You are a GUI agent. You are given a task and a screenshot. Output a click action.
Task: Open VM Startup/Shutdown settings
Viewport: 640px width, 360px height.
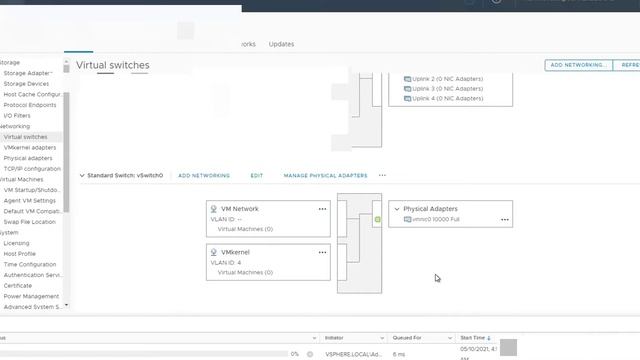click(x=32, y=190)
